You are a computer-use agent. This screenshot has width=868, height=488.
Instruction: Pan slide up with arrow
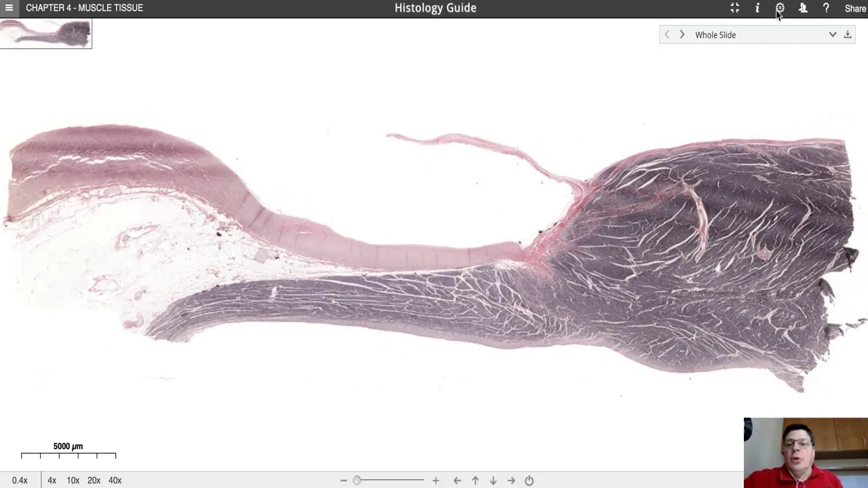(475, 481)
